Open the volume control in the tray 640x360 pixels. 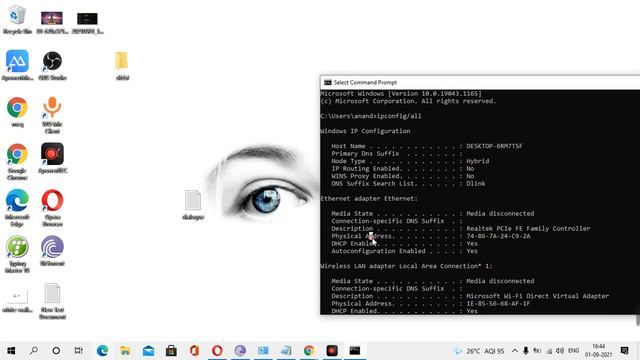pos(560,351)
